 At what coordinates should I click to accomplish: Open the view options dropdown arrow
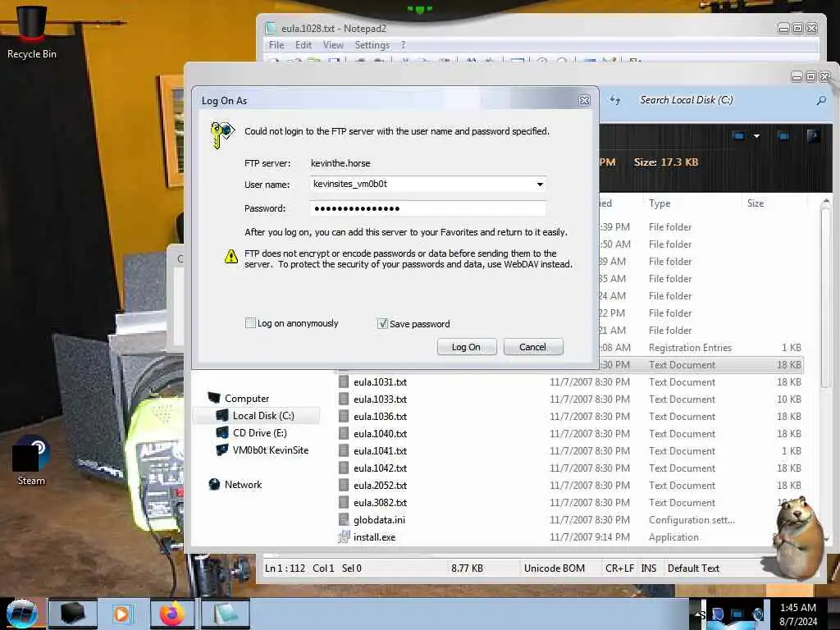tap(756, 136)
